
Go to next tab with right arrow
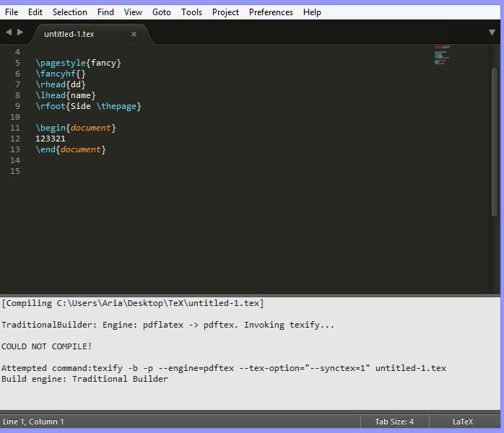point(20,32)
